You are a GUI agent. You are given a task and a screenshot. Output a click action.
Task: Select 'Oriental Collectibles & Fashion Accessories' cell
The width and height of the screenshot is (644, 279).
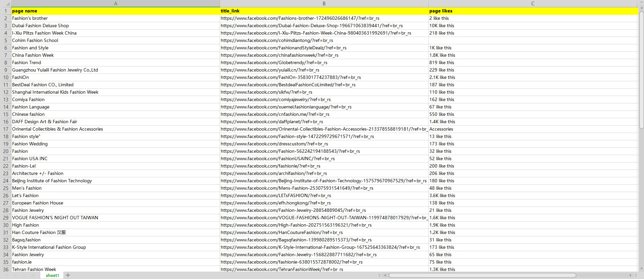coord(115,129)
